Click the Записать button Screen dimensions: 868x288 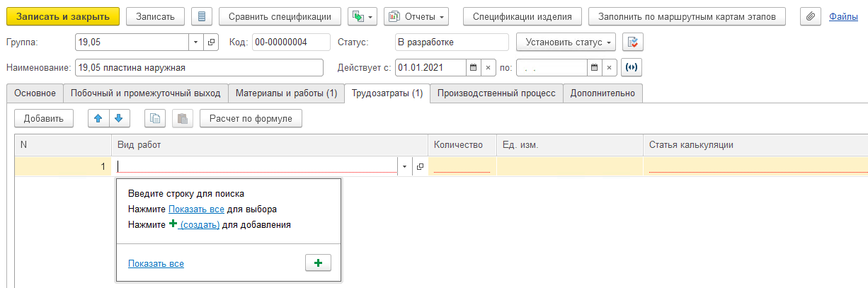coord(155,16)
